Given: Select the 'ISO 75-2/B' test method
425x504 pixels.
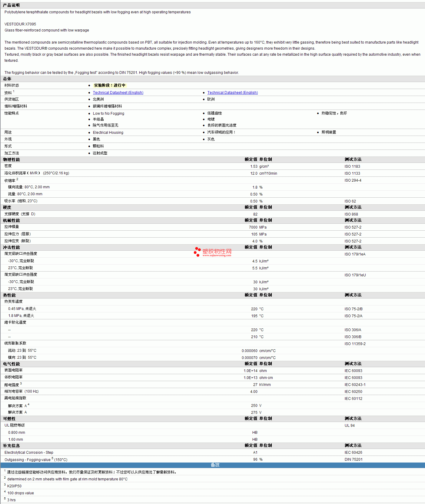Looking at the screenshot, I should (x=354, y=309).
